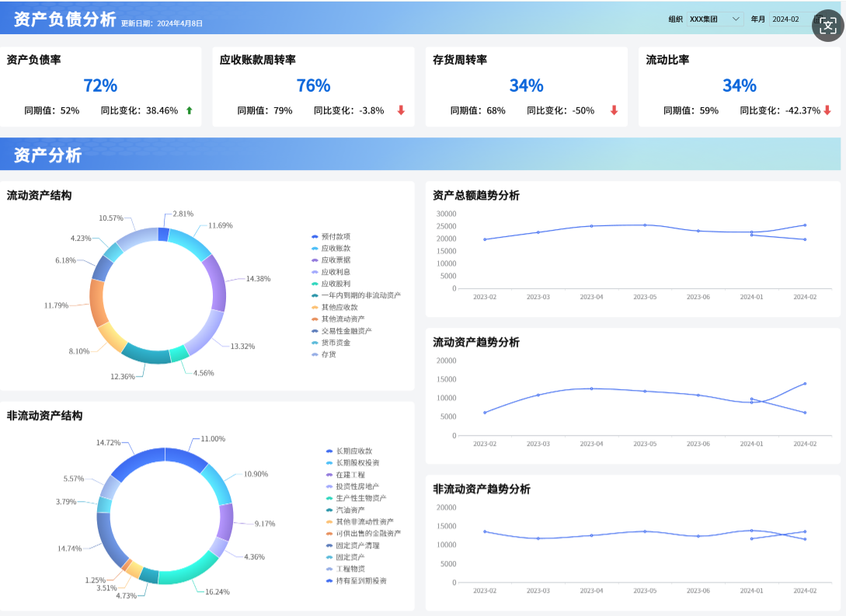Toggle 应收账款 legend item
Viewport: 846px width, 616px height.
click(x=331, y=248)
